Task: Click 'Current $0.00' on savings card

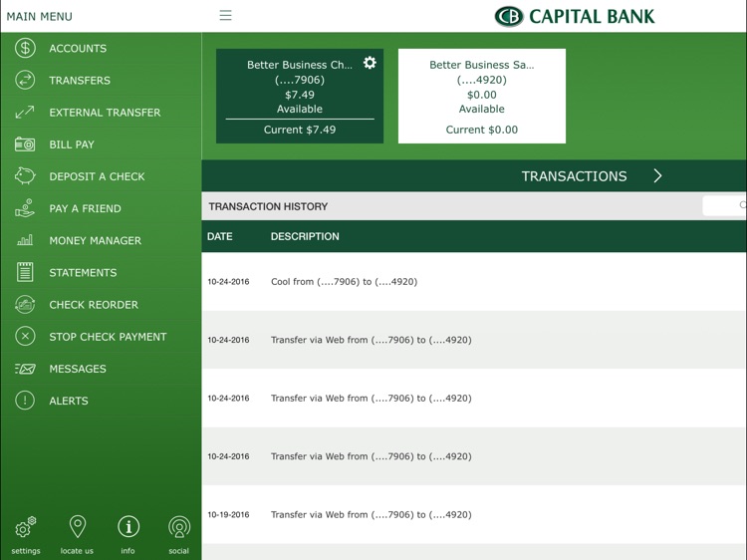Action: click(x=482, y=130)
